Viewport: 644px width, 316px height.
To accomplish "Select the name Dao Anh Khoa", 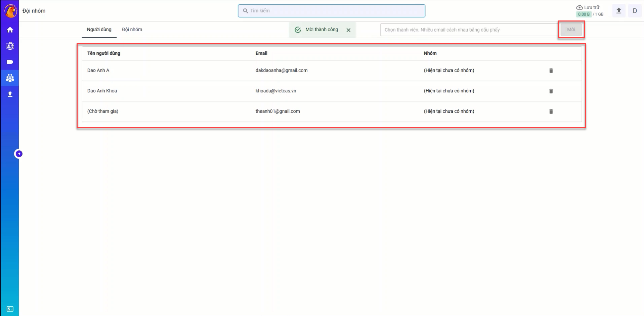I will 102,91.
